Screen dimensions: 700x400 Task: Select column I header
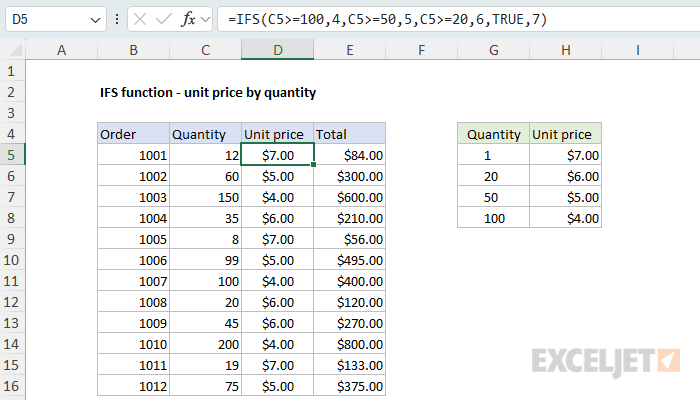coord(638,50)
